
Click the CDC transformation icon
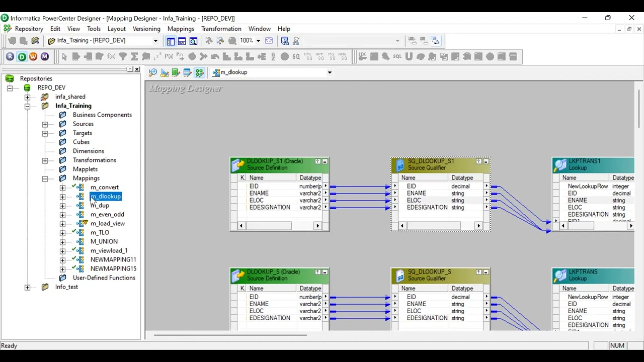point(363,57)
